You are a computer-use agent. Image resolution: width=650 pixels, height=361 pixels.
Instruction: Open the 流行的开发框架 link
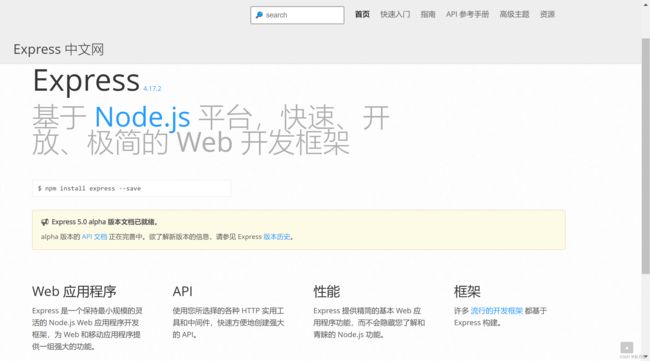pos(497,310)
